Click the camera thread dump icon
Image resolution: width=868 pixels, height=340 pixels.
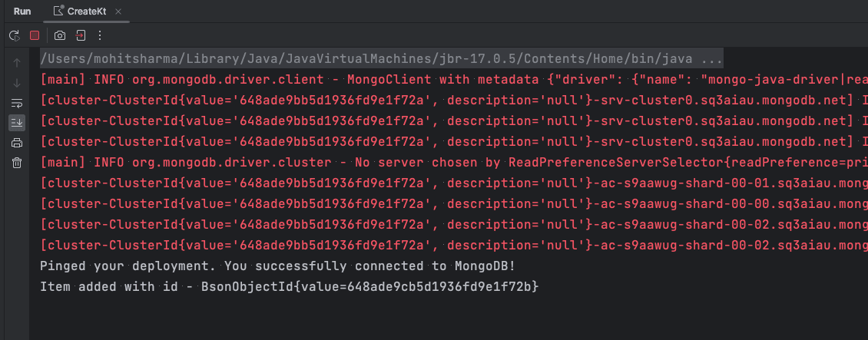tap(60, 35)
